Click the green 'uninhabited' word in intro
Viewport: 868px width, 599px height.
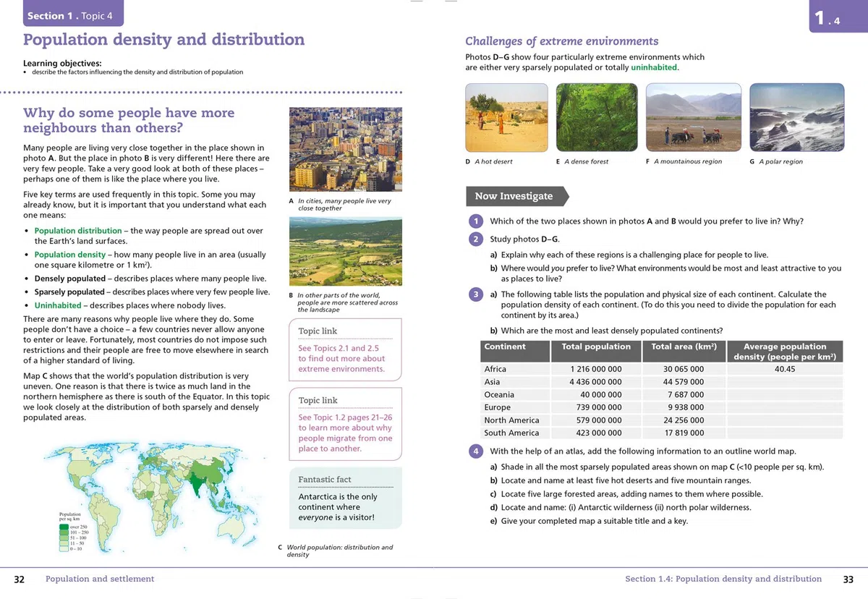[x=654, y=67]
